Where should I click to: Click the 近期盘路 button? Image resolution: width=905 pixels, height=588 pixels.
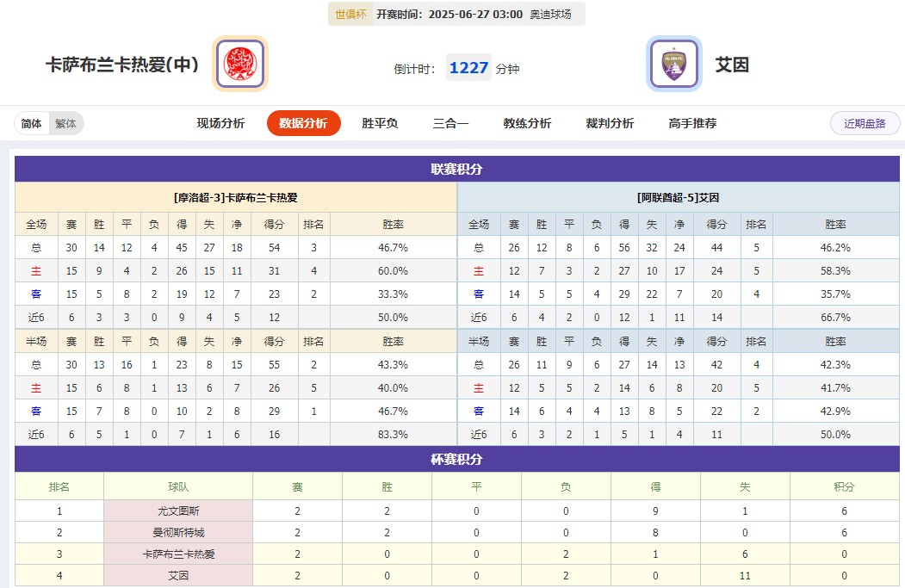click(x=865, y=123)
